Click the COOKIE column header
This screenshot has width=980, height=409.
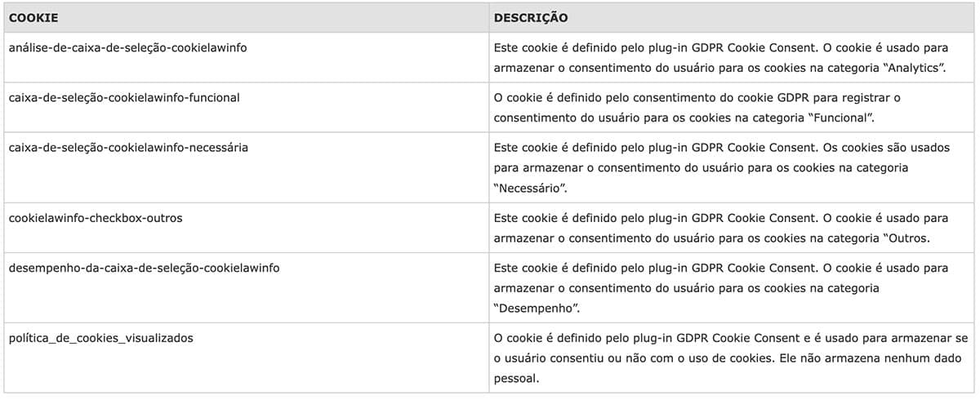point(33,17)
